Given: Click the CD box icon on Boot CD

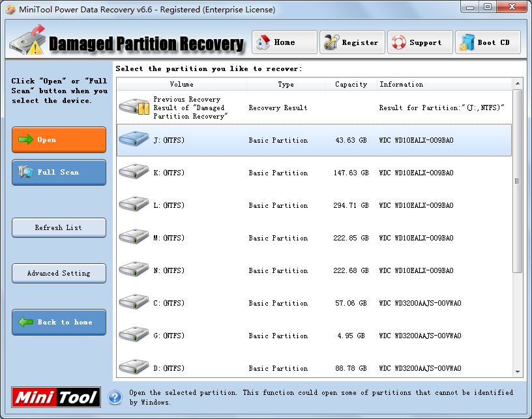Looking at the screenshot, I should coord(467,42).
